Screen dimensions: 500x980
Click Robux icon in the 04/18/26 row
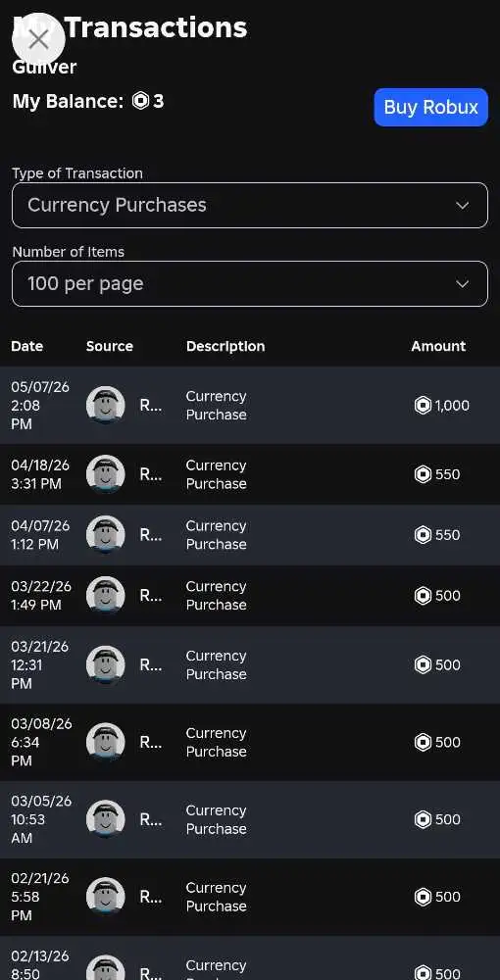pos(424,474)
